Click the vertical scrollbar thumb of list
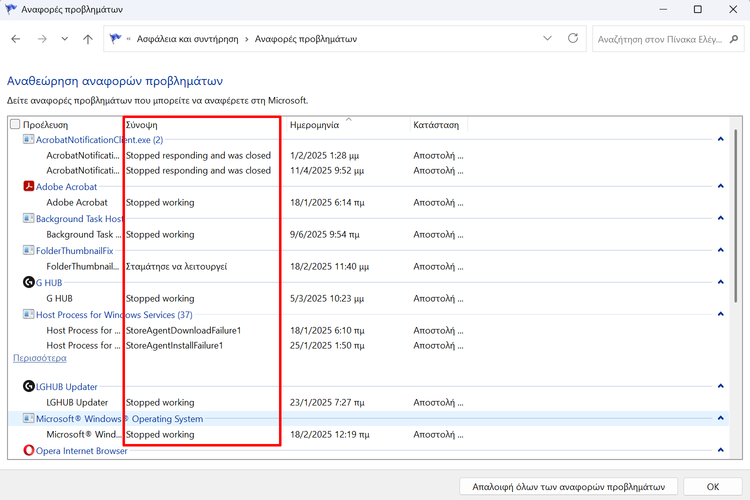 click(x=736, y=215)
